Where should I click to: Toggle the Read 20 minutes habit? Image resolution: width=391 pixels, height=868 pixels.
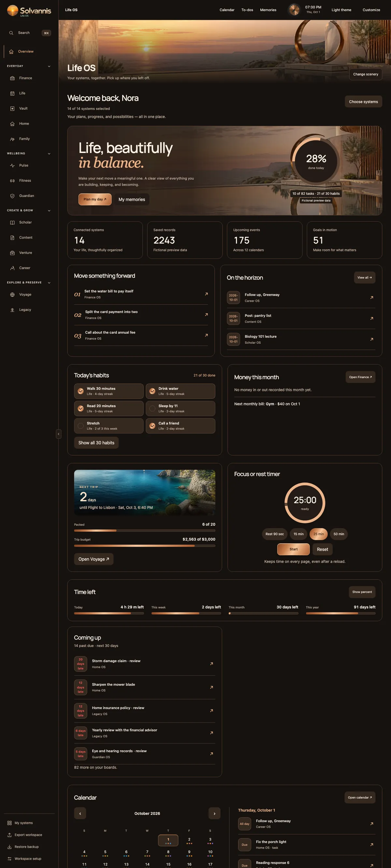(x=80, y=408)
